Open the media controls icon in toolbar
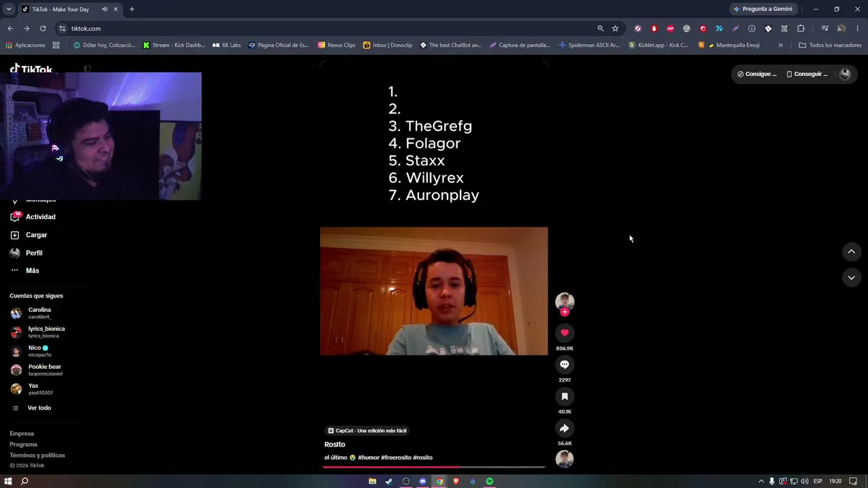 pos(825,28)
